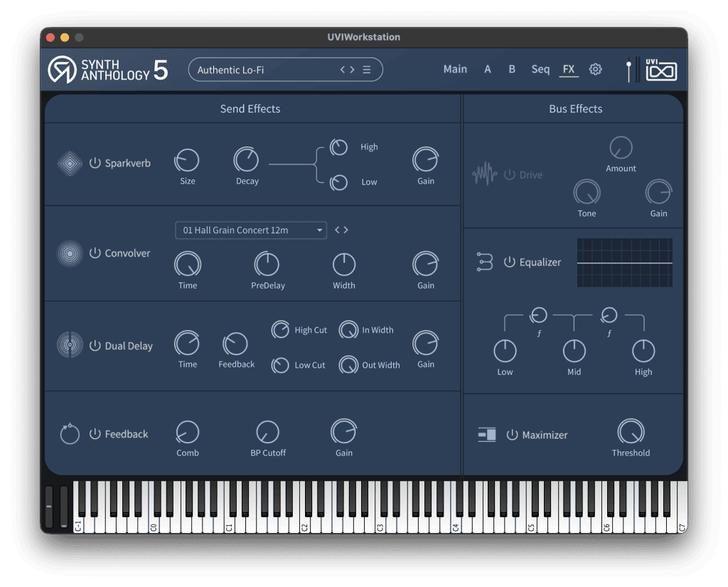Select previous Convolver impulse response
The image size is (728, 587).
pyautogui.click(x=338, y=230)
